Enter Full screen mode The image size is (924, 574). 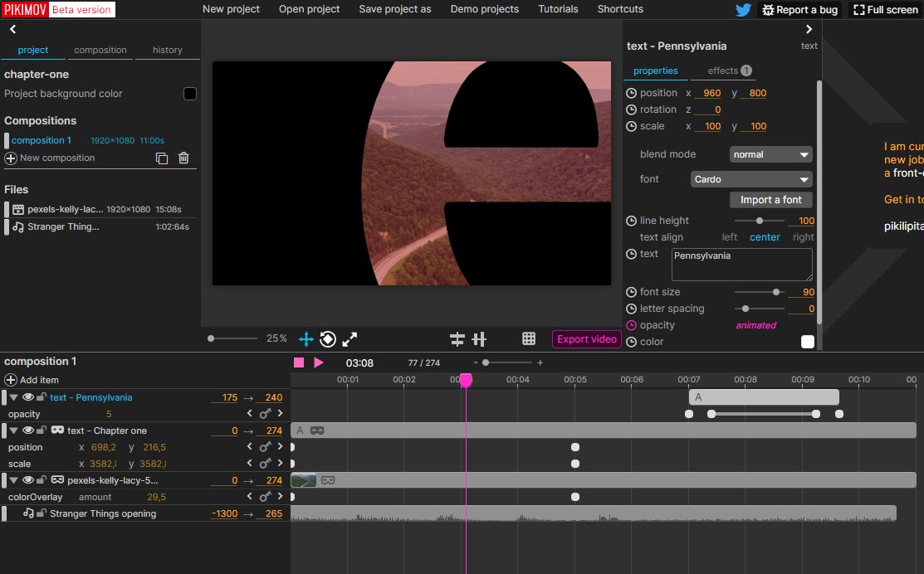886,9
